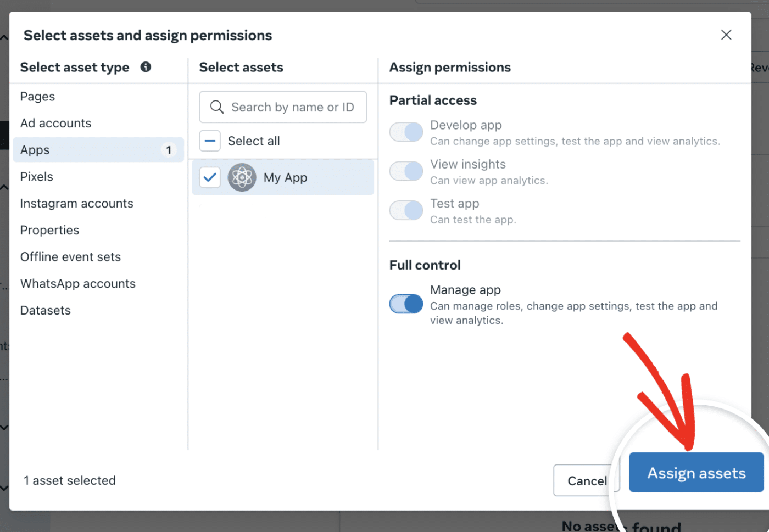The width and height of the screenshot is (769, 532).
Task: Enable the Test app permission toggle
Action: click(406, 210)
